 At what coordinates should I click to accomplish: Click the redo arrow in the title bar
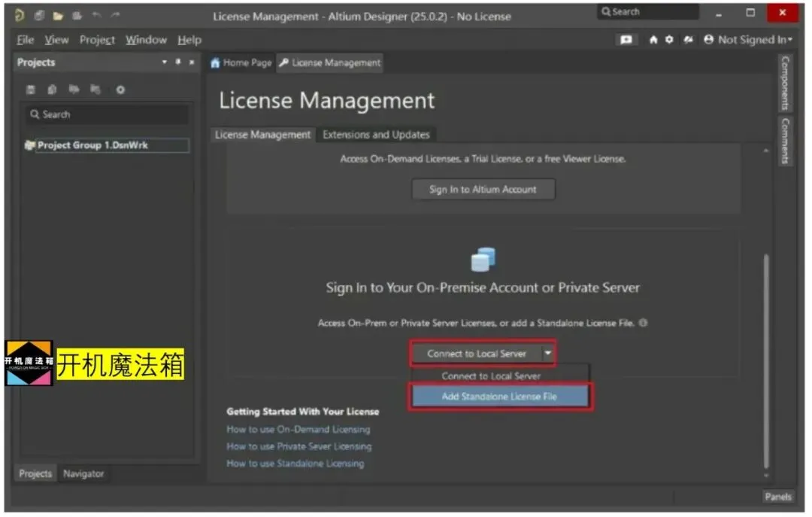click(x=115, y=16)
